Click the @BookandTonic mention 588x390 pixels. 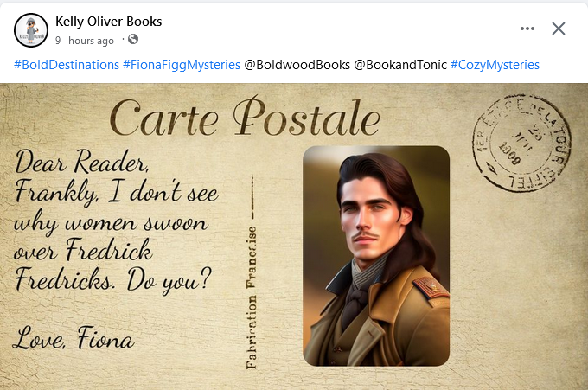pos(400,65)
